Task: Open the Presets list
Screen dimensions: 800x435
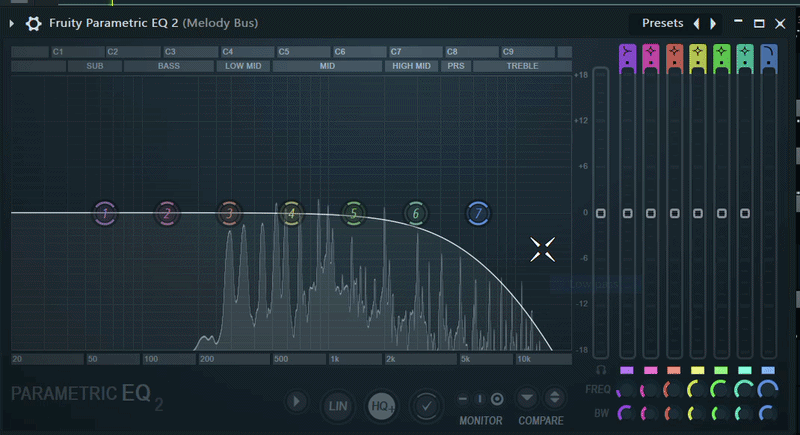Action: (x=662, y=23)
